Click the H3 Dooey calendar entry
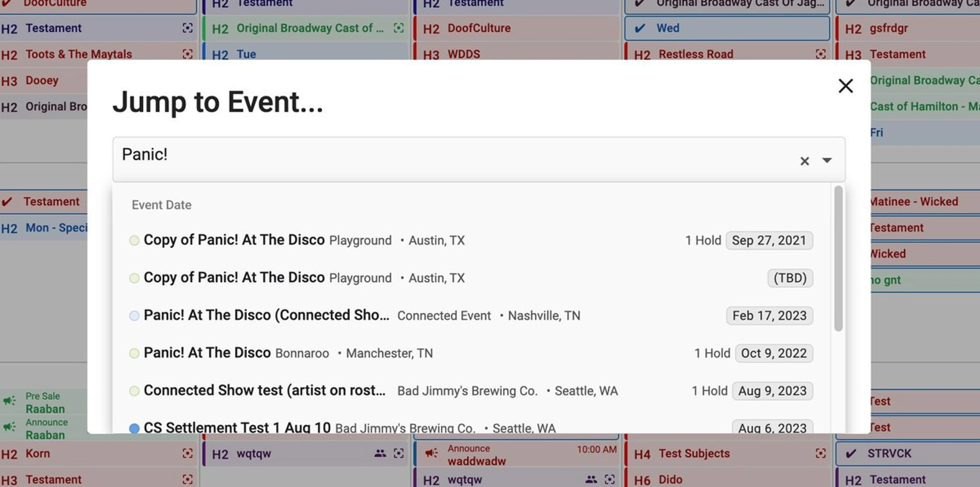Viewport: 980px width, 487px height. [x=44, y=80]
